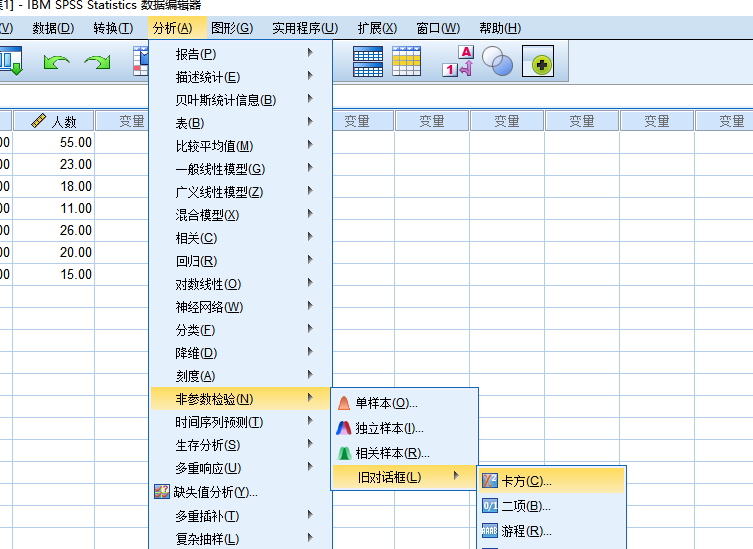Open the 实用程序(U) menu
Image resolution: width=753 pixels, height=549 pixels.
click(x=305, y=28)
